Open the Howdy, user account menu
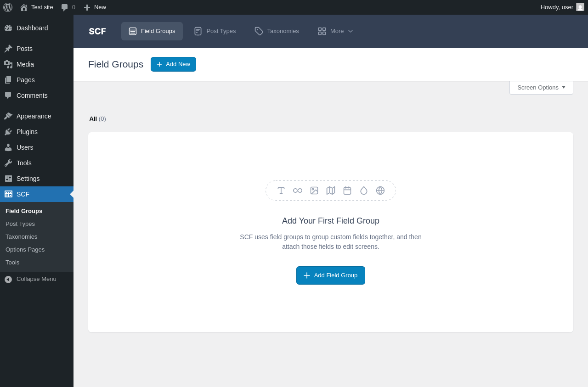Screen dimensions: 588x387 point(562,7)
